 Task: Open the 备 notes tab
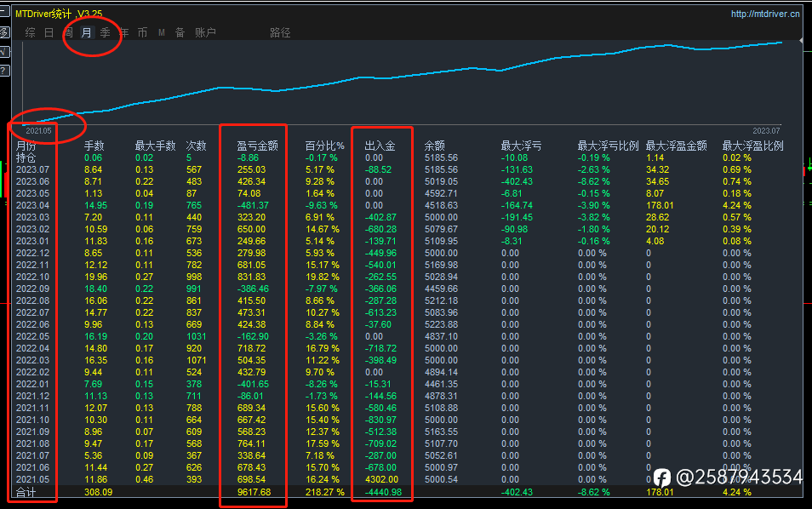point(180,32)
